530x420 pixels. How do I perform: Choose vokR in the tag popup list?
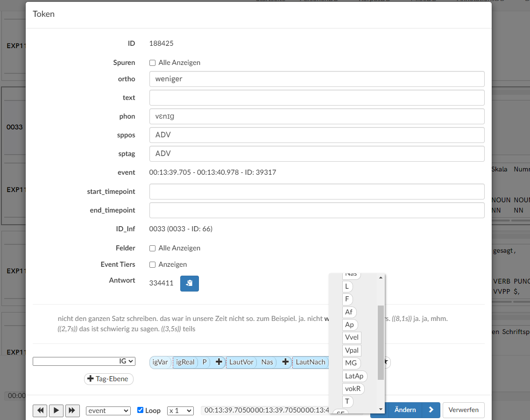pos(353,389)
